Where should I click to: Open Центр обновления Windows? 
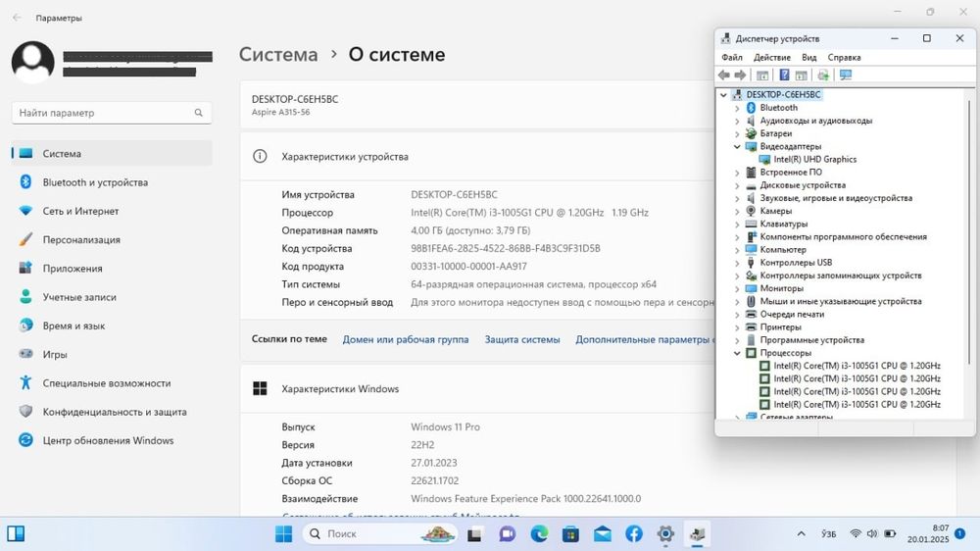point(112,440)
